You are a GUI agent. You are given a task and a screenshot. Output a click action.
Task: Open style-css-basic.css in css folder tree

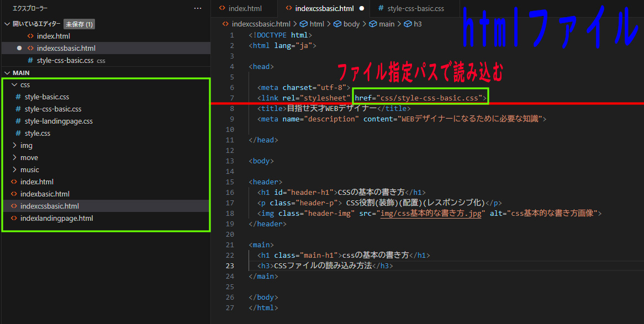click(53, 109)
